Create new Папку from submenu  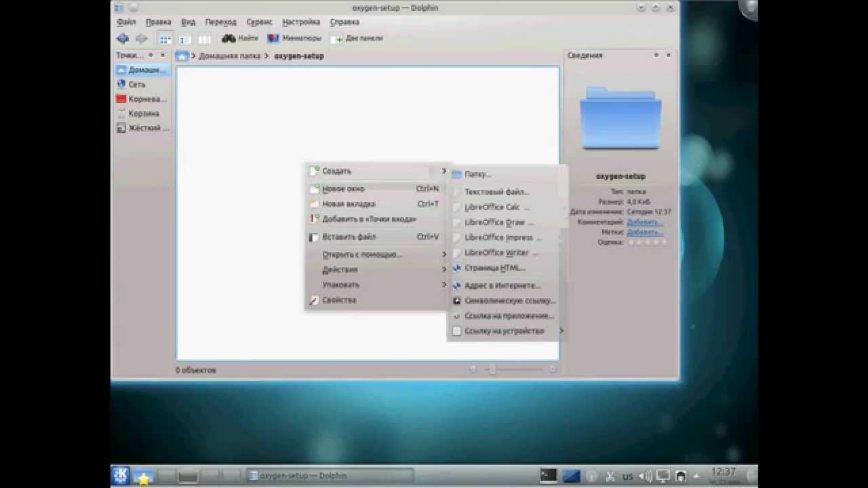(x=506, y=175)
